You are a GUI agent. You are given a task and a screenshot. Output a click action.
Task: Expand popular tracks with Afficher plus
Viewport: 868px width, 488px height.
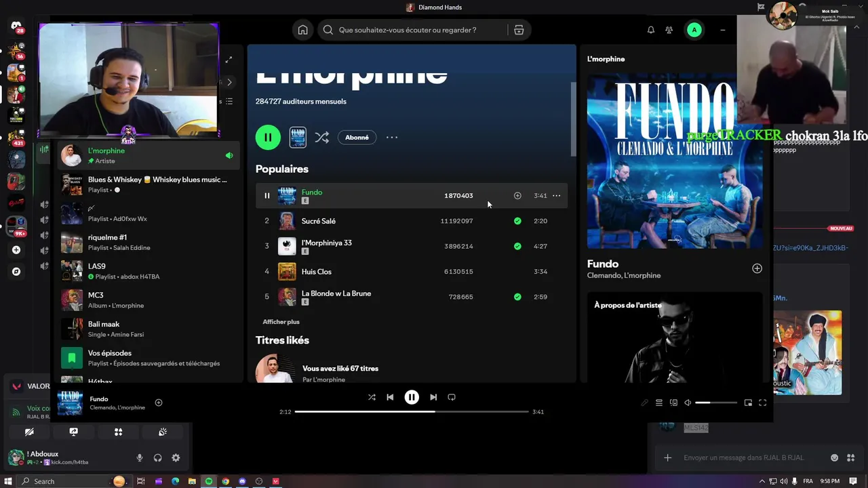click(281, 322)
